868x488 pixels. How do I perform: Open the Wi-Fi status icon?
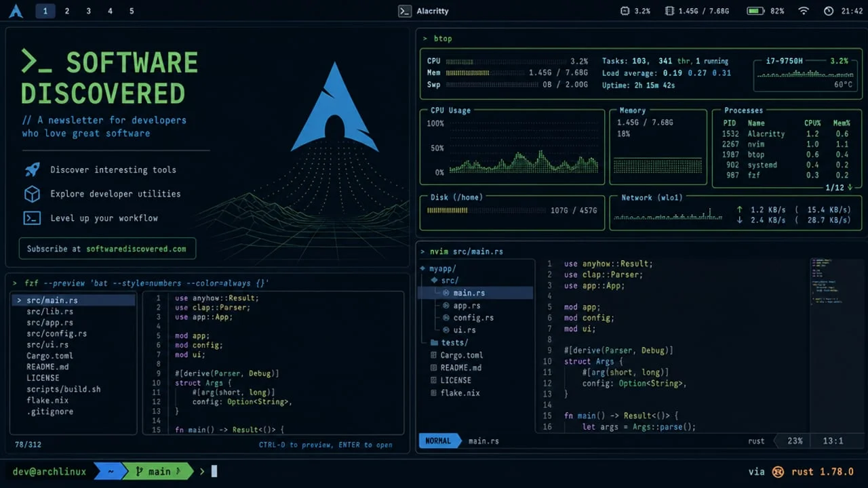pos(804,11)
